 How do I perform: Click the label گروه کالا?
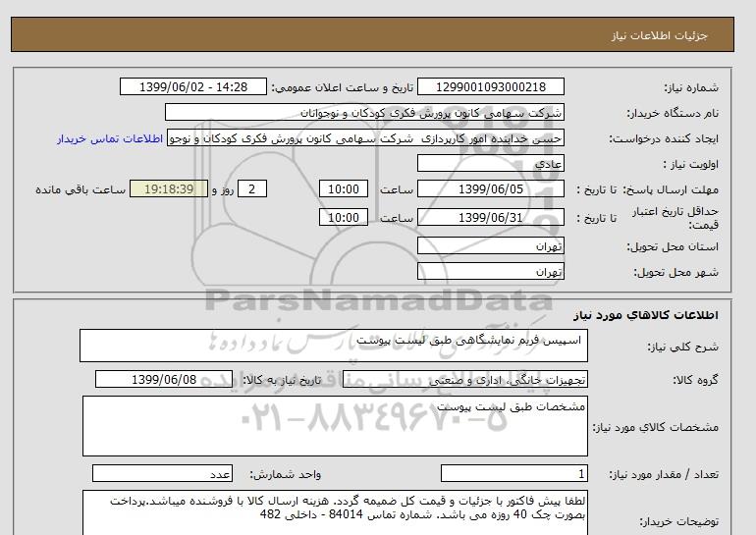pos(696,380)
